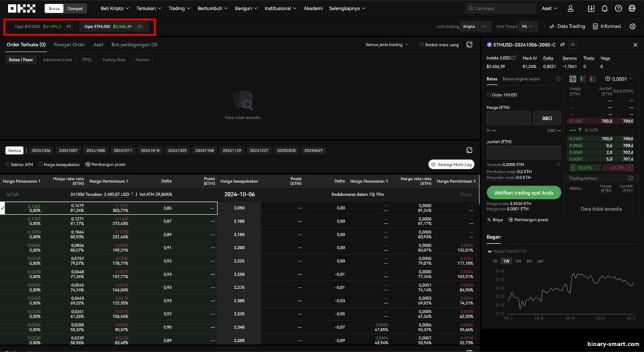
Task: Close the ETHUSD order panel
Action: (x=635, y=45)
